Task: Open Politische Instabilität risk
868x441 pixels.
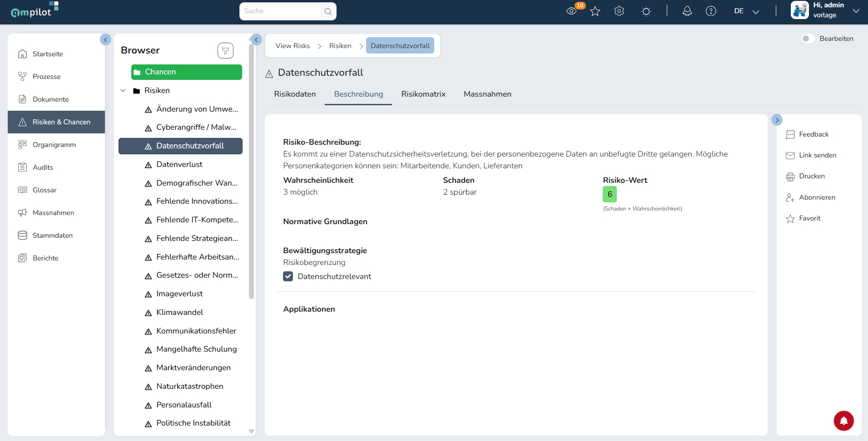Action: pos(193,423)
